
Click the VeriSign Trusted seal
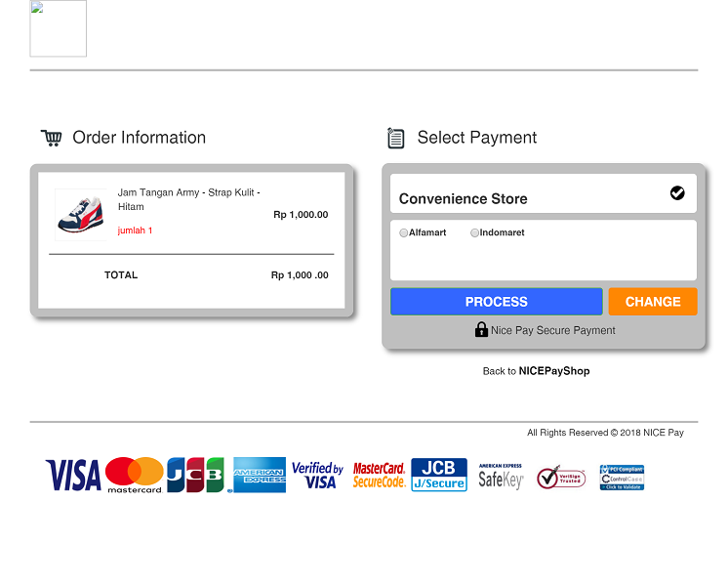tap(561, 478)
